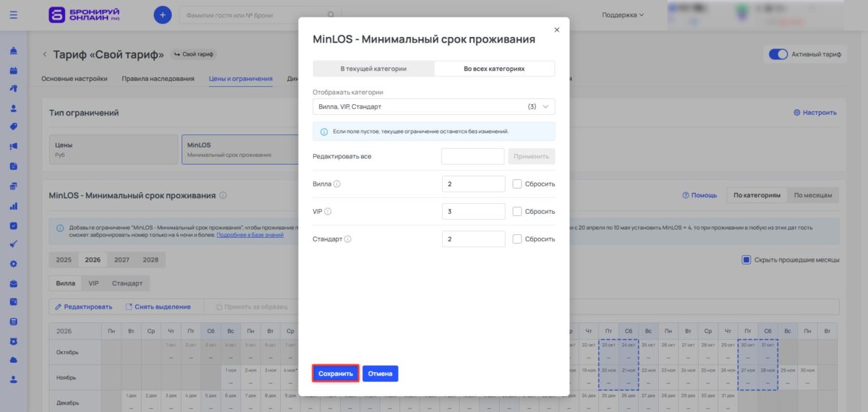Screen dimensions: 868x412
Task: Expand the Поддержка menu
Action: point(623,14)
